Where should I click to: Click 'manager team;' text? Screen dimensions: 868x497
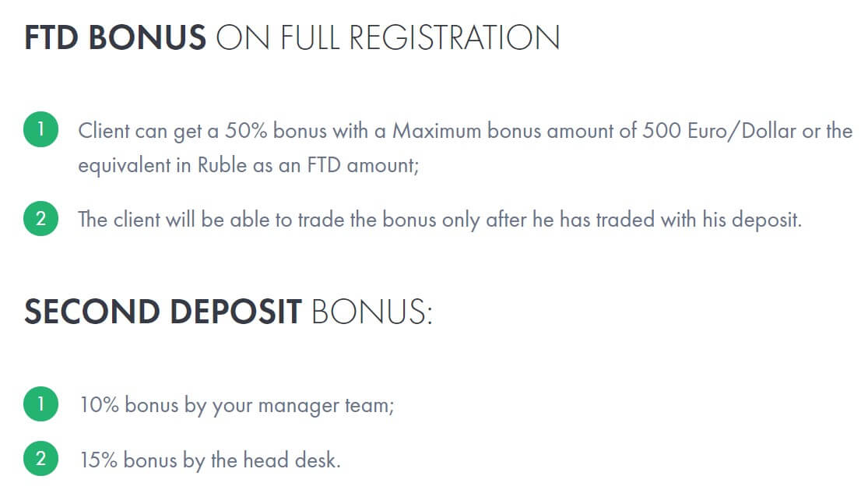[326, 406]
